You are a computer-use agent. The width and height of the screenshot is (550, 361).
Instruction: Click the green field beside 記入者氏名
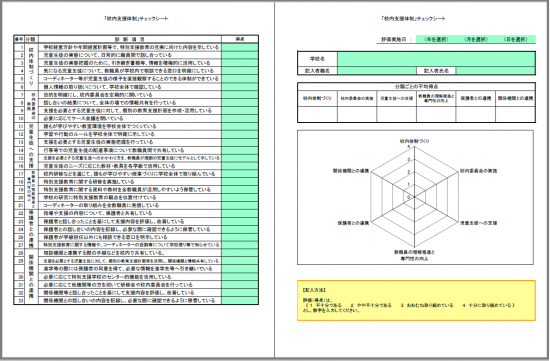(496, 71)
